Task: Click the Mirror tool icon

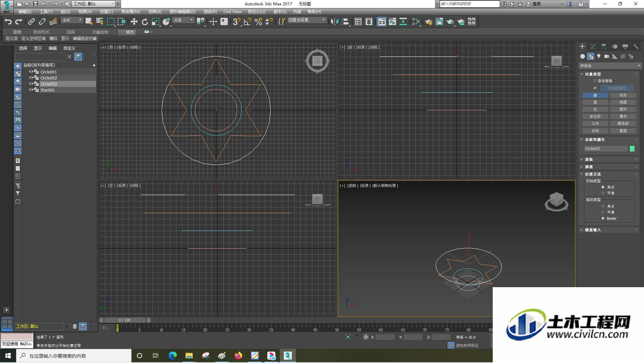Action: coord(334,22)
